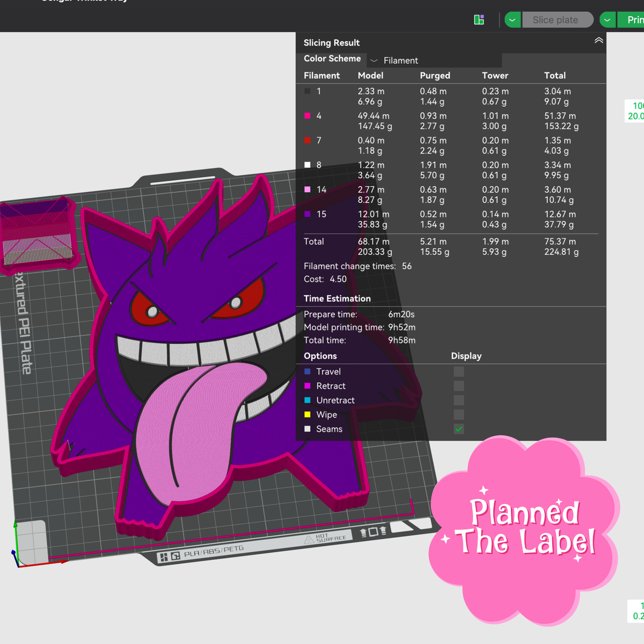Screen dimensions: 644x644
Task: Click the '224.81 g' total weight value
Action: click(561, 252)
